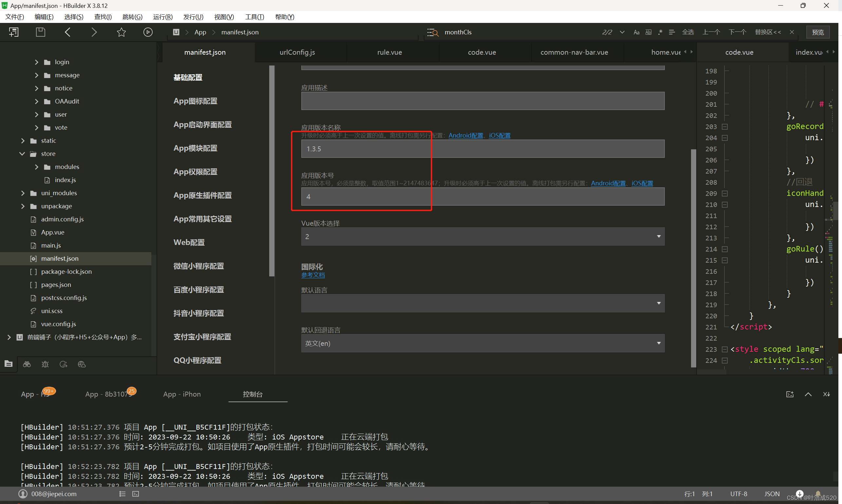Click the list outline icon in status bar
The image size is (842, 504).
tap(122, 494)
